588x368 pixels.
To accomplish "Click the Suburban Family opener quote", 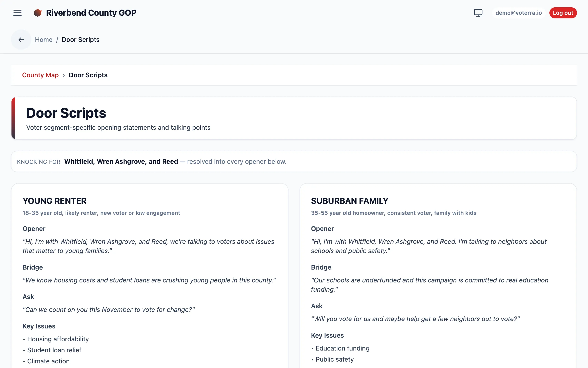I will click(x=429, y=246).
